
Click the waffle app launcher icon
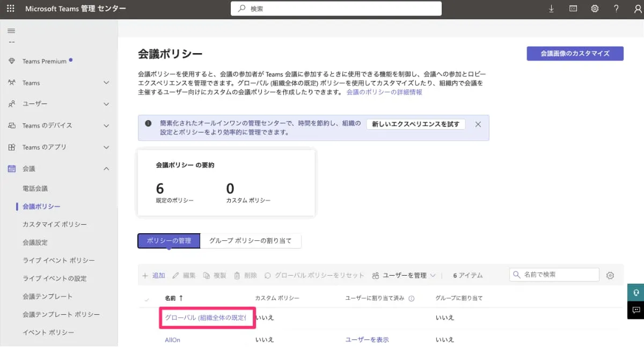10,8
